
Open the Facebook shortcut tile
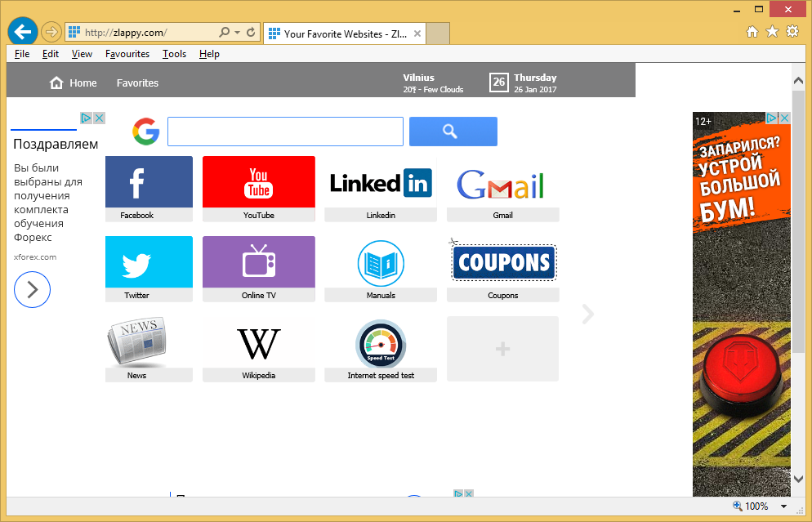tap(149, 183)
